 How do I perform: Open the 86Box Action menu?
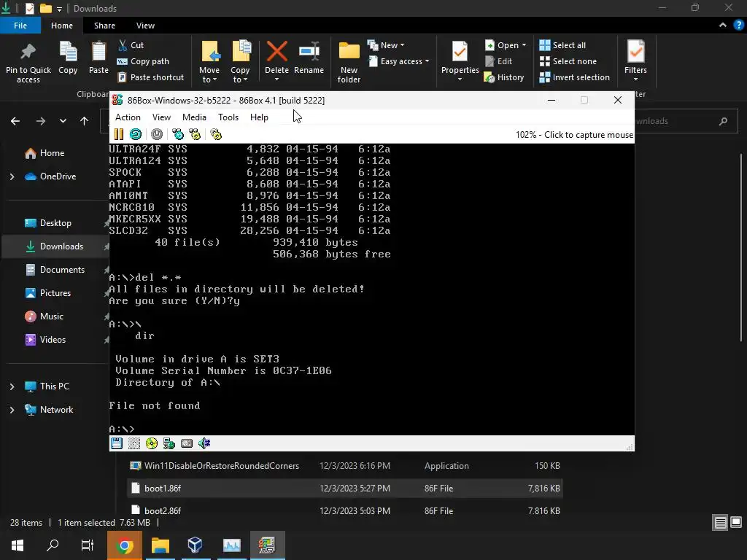tap(128, 117)
